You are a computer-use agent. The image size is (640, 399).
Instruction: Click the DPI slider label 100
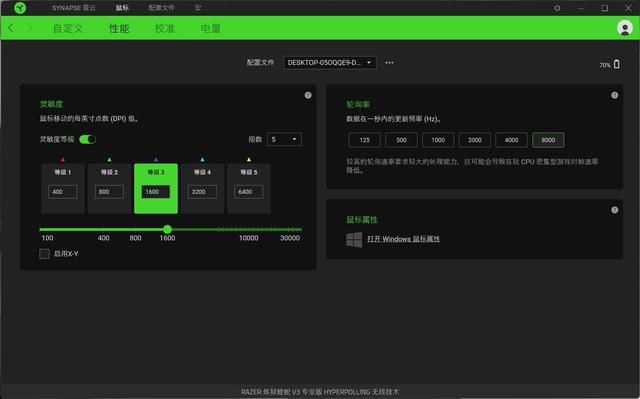(x=47, y=238)
